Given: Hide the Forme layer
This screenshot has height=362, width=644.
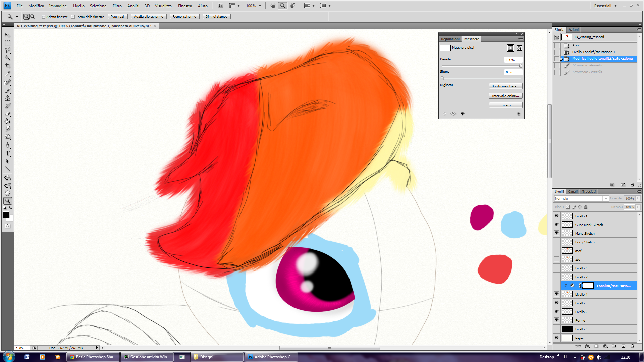Looking at the screenshot, I should click(x=557, y=320).
